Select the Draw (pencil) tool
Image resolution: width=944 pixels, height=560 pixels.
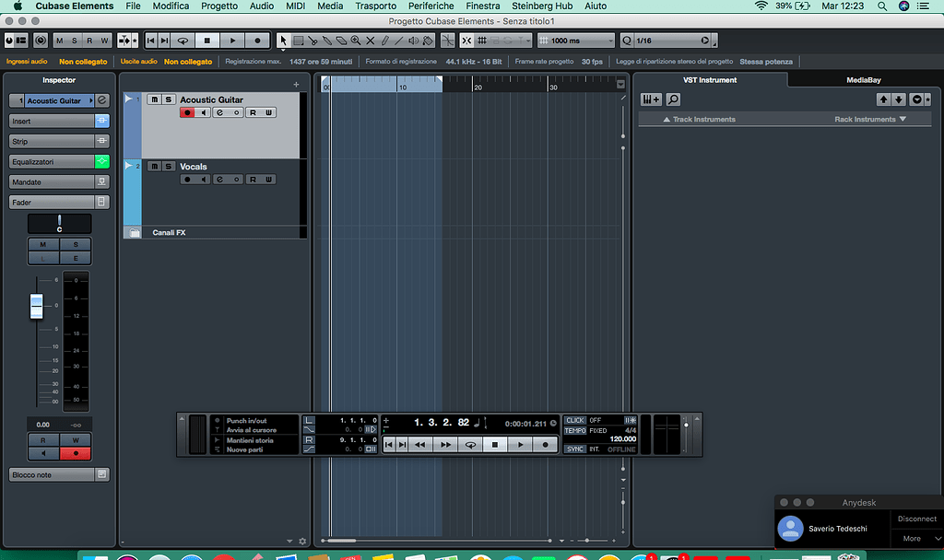tap(384, 40)
